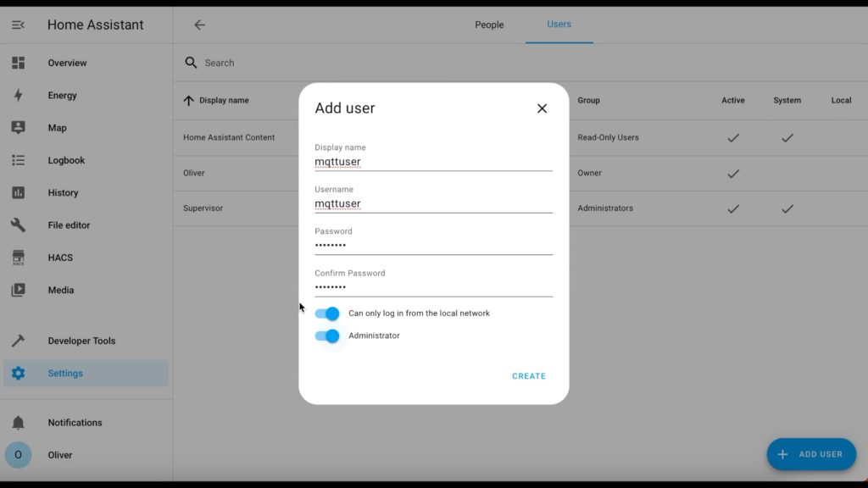Collapse the sidebar using the hamburger menu icon

[x=18, y=25]
